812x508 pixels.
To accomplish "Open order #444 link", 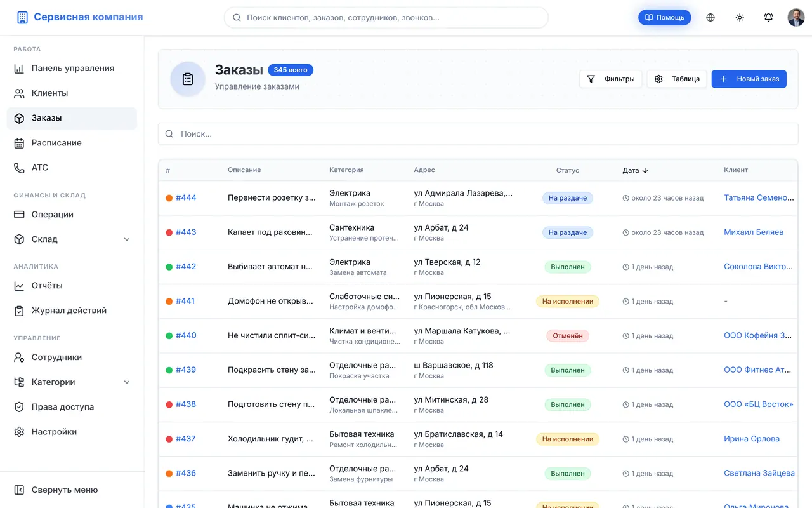I will click(x=186, y=198).
